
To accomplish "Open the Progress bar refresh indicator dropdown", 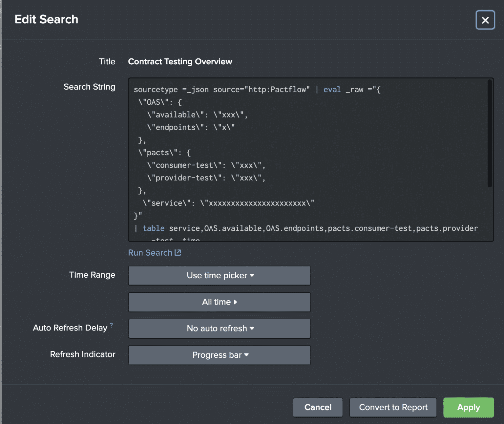I will pos(219,355).
